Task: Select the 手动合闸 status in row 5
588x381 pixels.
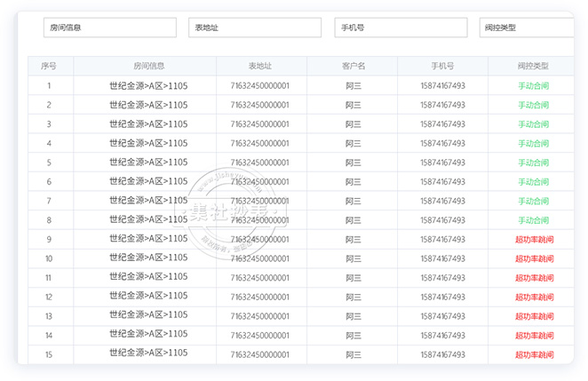Action: pyautogui.click(x=533, y=163)
